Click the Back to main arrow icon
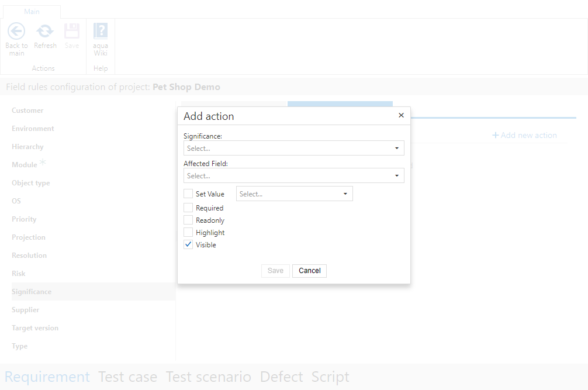 pyautogui.click(x=16, y=32)
